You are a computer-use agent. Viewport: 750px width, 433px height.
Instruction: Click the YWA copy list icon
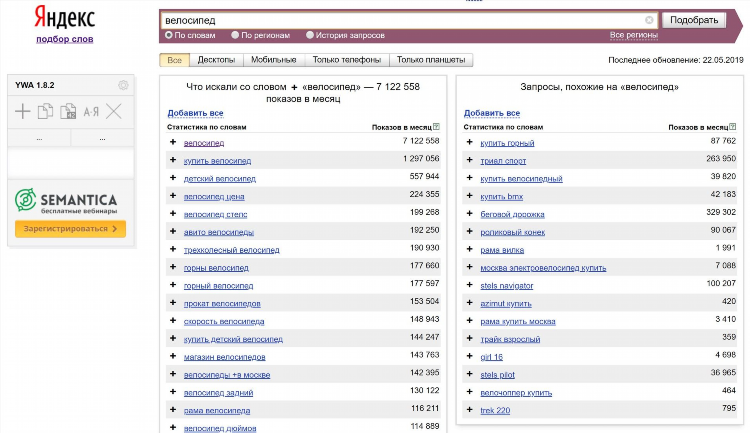click(x=45, y=111)
